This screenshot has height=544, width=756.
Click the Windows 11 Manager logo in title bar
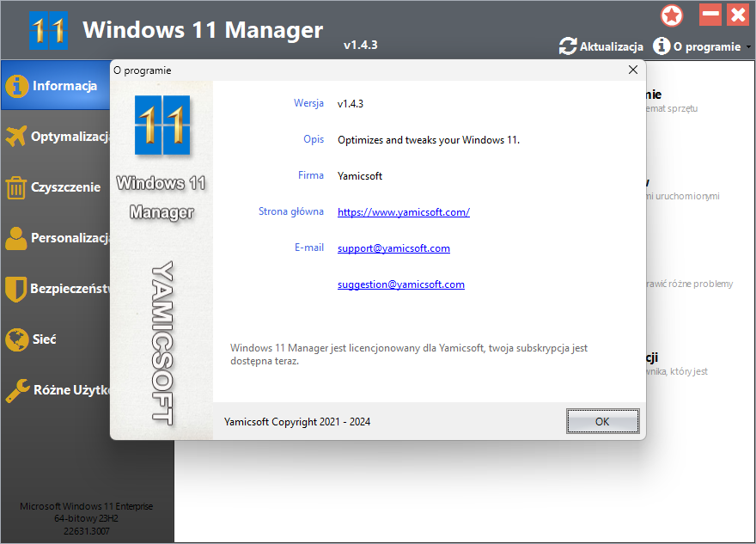[x=48, y=31]
